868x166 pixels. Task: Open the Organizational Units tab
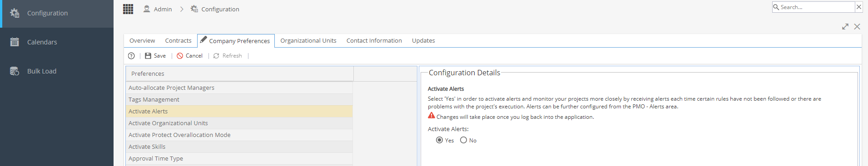308,40
